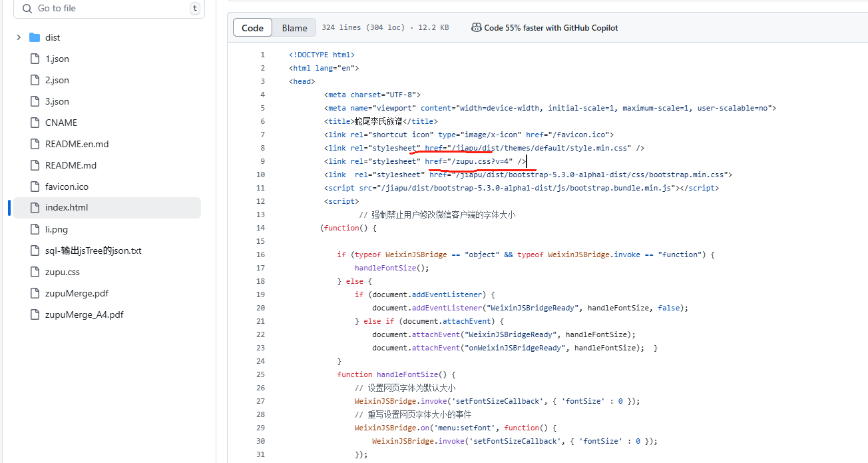Screen dimensions: 868x463
Task: Click the dist folder icon
Action: (x=35, y=37)
